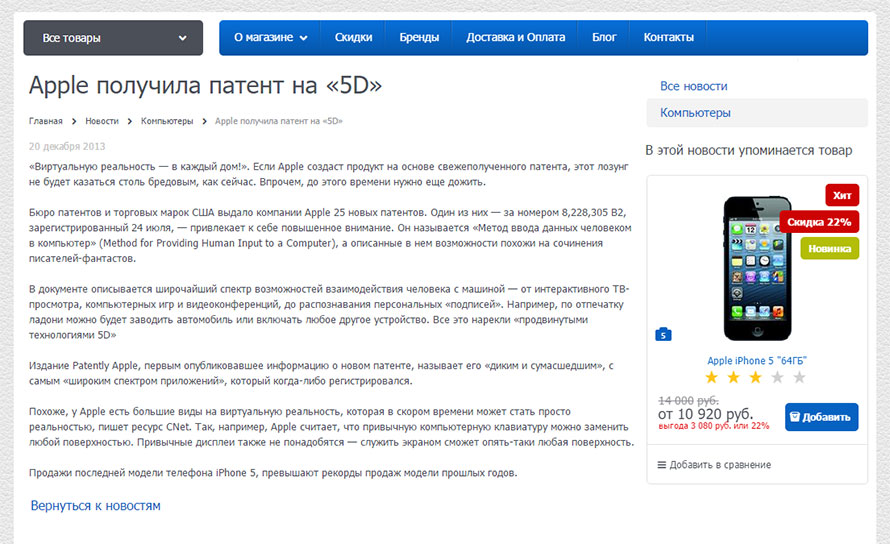Open the 'Скидки' menu item
The width and height of the screenshot is (890, 544).
(x=353, y=37)
